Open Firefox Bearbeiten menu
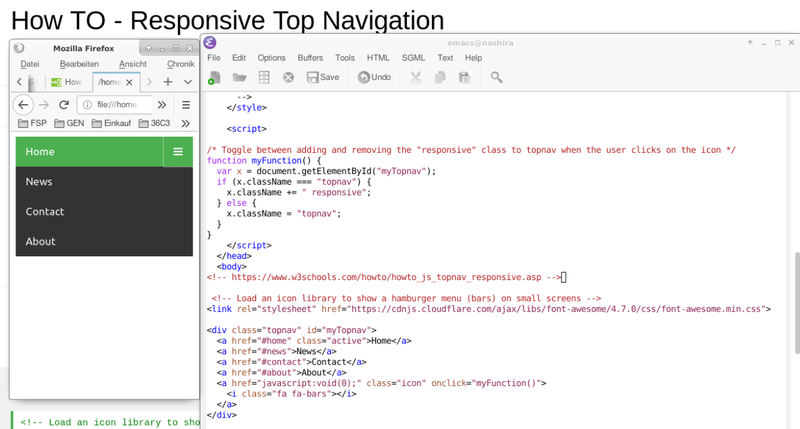Image resolution: width=800 pixels, height=429 pixels. click(79, 64)
